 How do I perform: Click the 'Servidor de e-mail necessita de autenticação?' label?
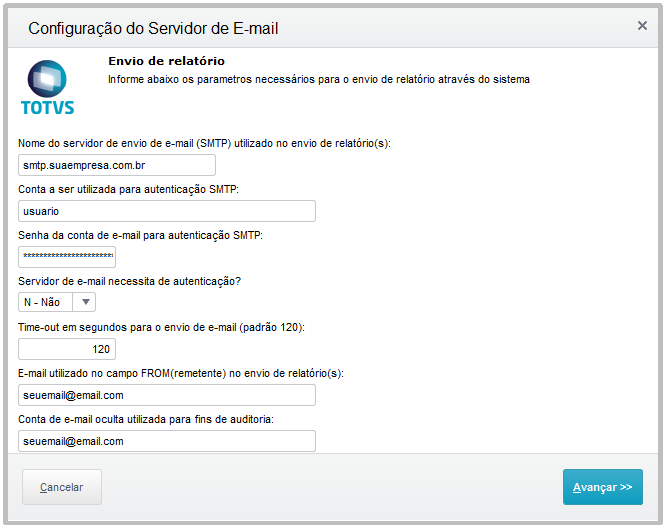129,281
